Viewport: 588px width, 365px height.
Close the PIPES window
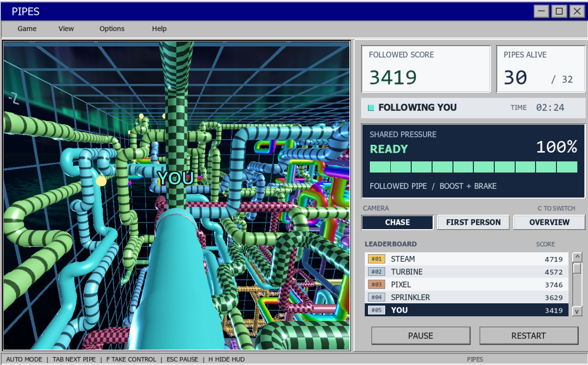(577, 11)
